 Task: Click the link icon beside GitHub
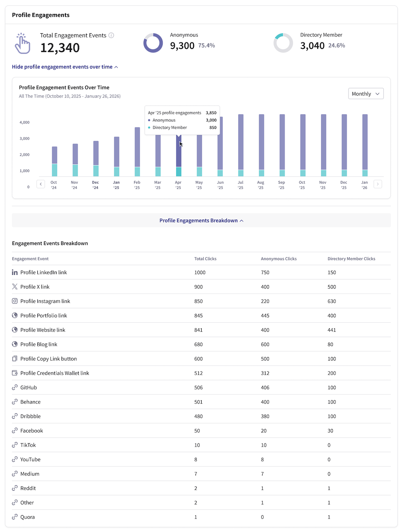(15, 387)
